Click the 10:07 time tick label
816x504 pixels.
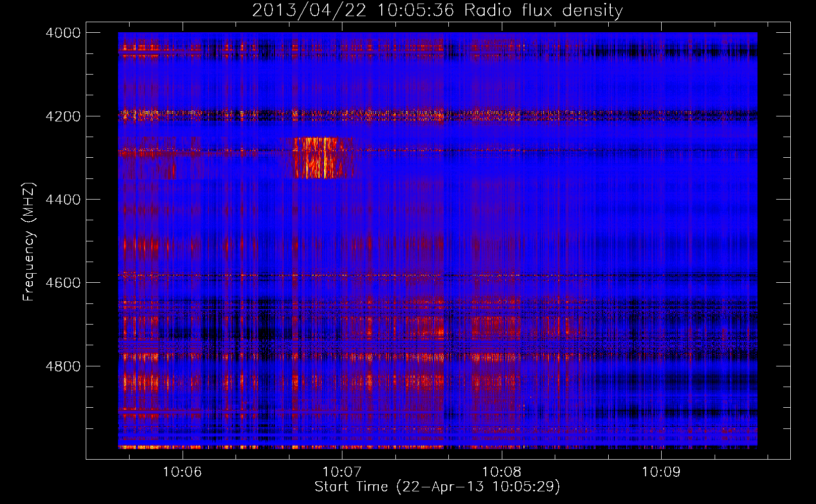pyautogui.click(x=342, y=472)
